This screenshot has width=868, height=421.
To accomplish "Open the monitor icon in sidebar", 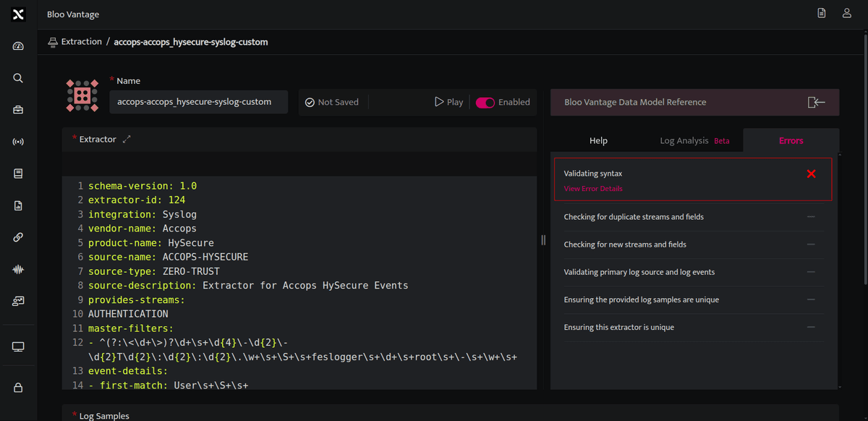I will [x=19, y=347].
